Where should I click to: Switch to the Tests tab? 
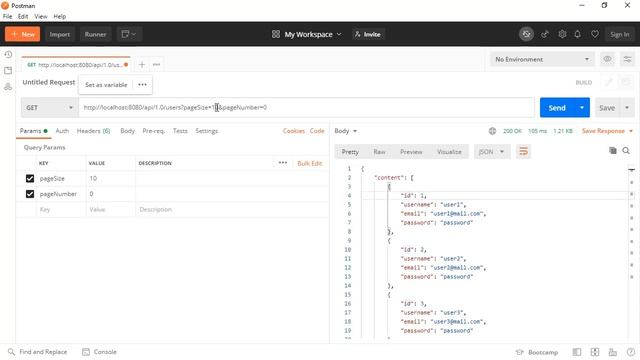tap(180, 131)
